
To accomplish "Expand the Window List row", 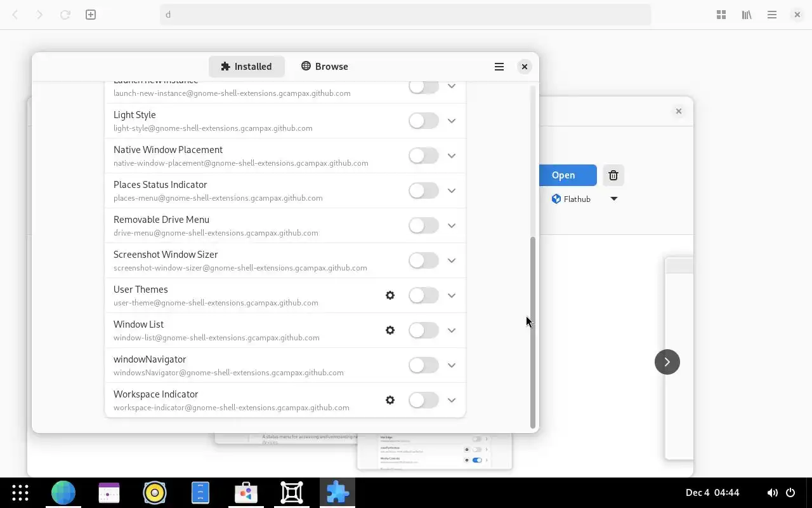I will point(452,330).
